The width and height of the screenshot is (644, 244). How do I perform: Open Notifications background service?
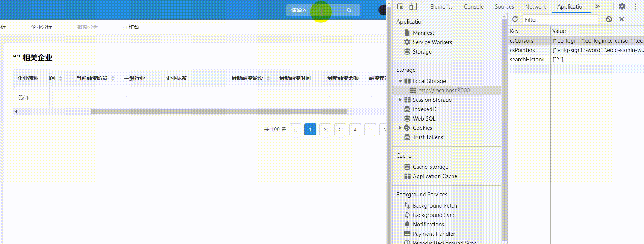point(428,225)
